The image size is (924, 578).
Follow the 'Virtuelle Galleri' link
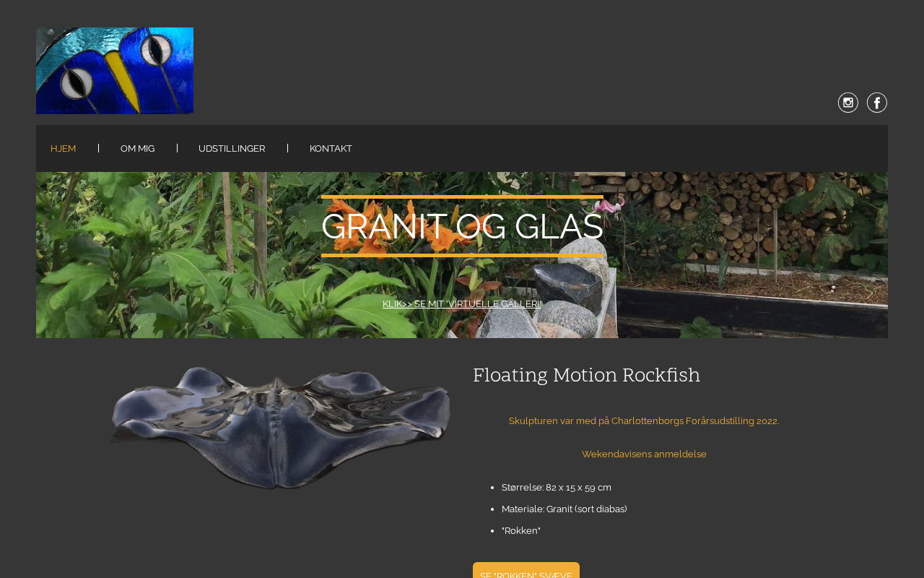(x=462, y=303)
